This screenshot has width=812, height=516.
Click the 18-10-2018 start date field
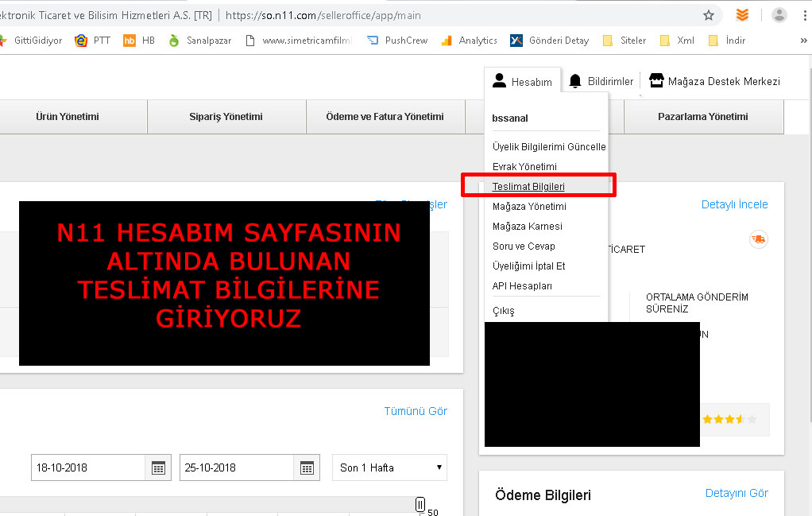(x=87, y=468)
